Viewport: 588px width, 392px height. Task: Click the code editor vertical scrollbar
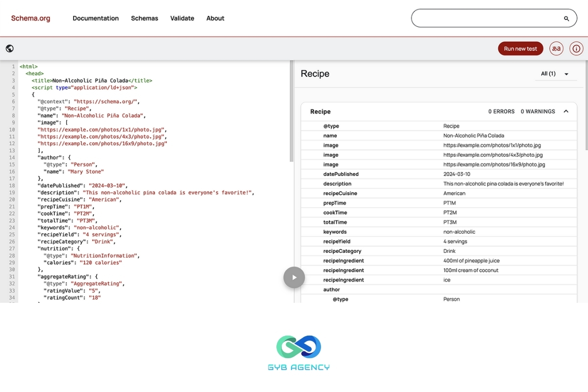point(292,112)
